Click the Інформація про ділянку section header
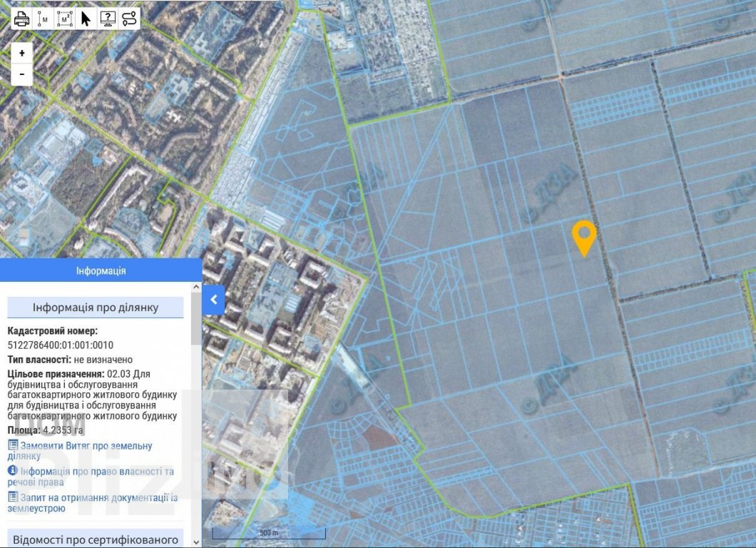756x548 pixels. 96,308
